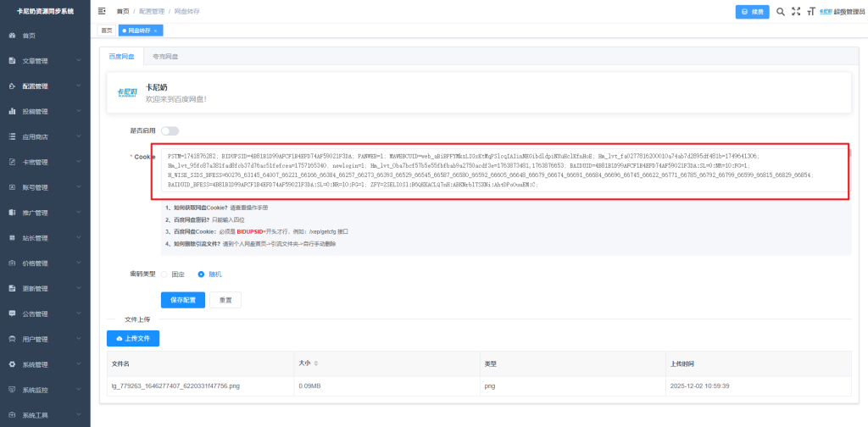Viewport: 868px width, 427px height.
Task: Click the 系统管理 gear icon
Action: [x=12, y=364]
